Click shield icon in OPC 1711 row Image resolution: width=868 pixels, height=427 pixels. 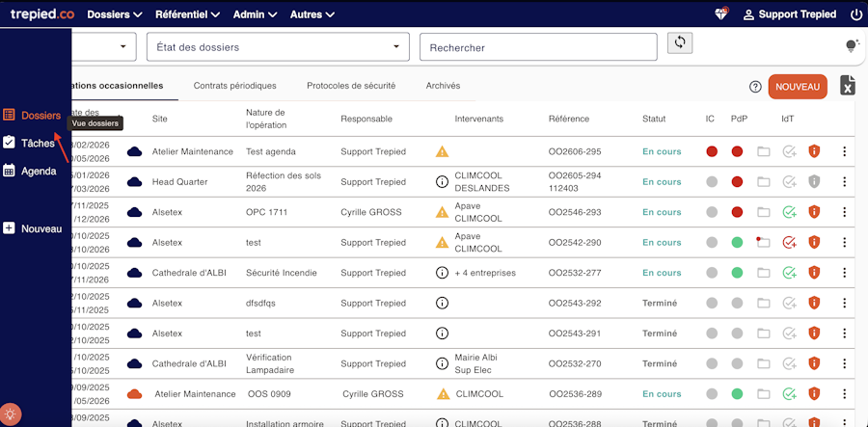[x=814, y=212]
